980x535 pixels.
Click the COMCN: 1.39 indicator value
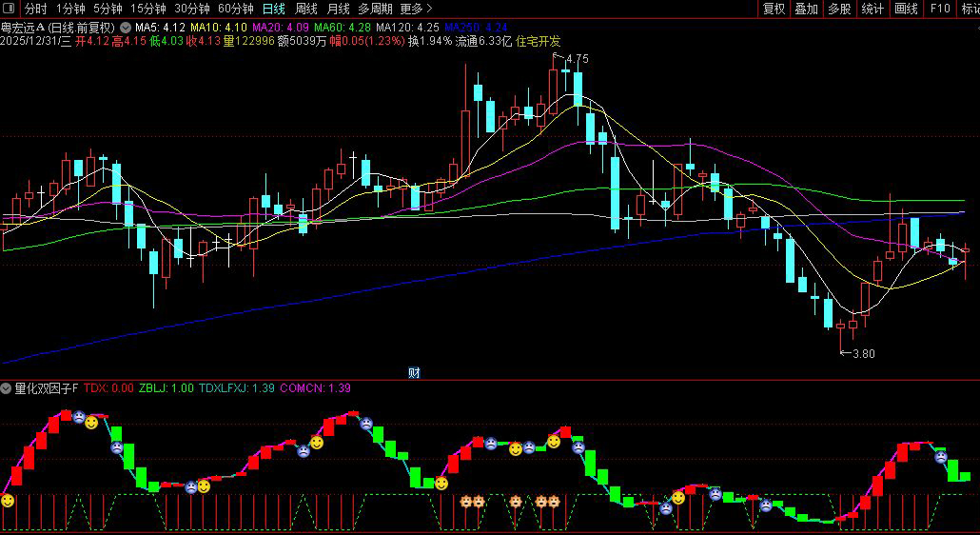point(315,388)
